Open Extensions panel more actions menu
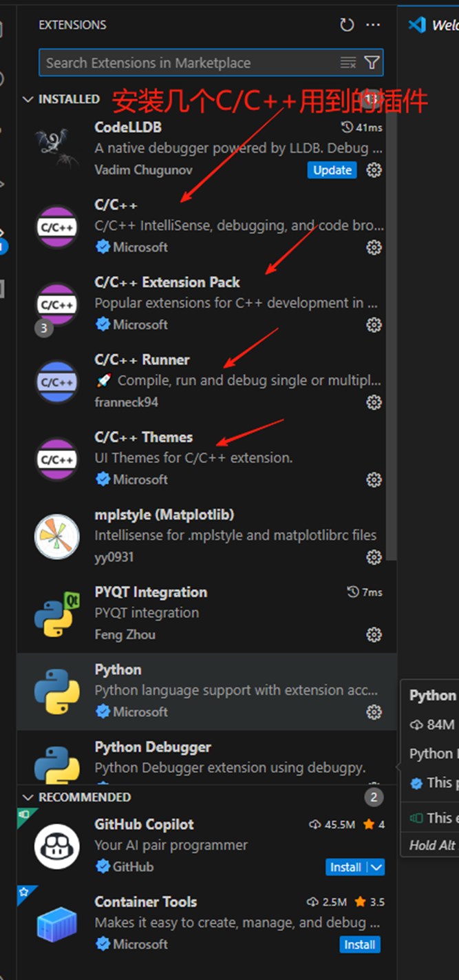 (373, 25)
